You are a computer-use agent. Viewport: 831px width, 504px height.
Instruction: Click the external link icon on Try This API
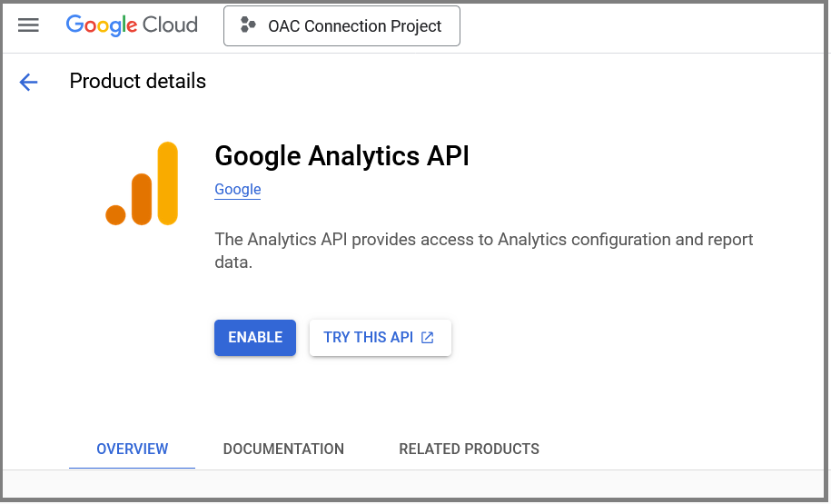point(428,338)
